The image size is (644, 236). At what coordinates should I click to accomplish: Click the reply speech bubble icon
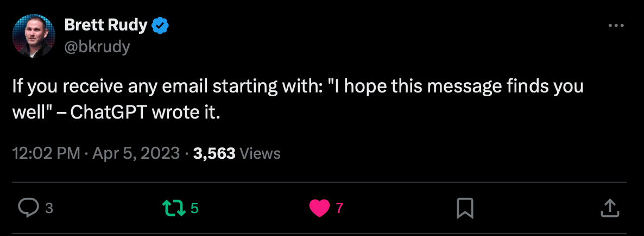tap(28, 207)
